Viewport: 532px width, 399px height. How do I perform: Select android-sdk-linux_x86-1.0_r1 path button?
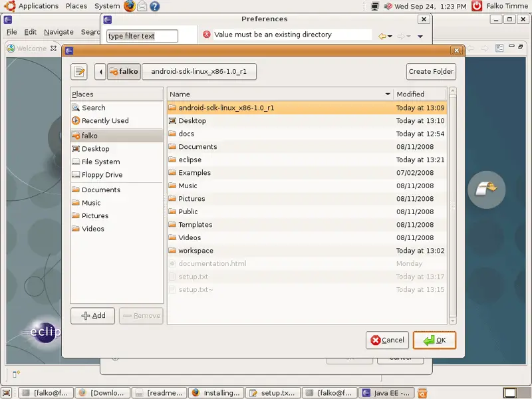click(199, 72)
